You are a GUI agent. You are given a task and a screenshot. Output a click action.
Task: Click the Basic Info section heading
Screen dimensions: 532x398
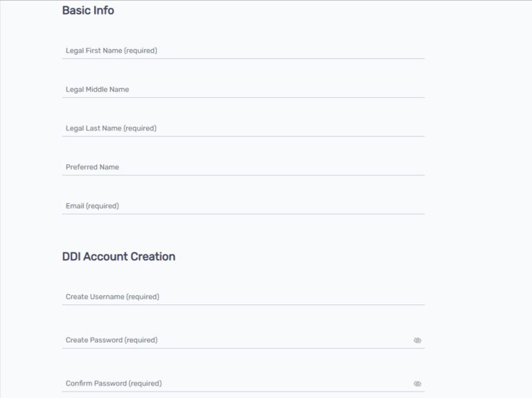[88, 10]
